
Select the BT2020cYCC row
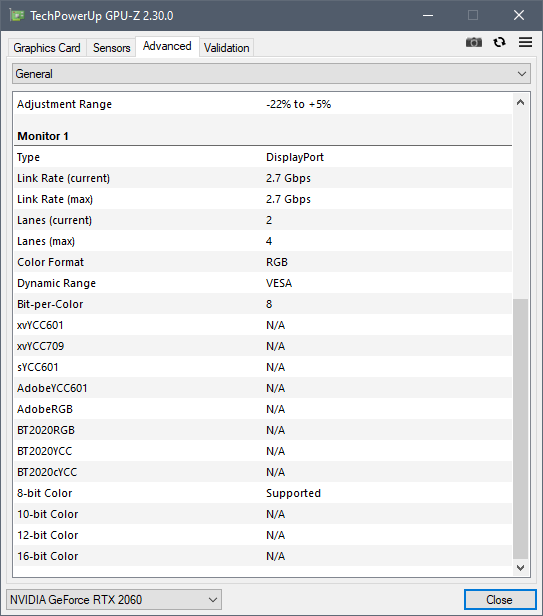point(263,472)
